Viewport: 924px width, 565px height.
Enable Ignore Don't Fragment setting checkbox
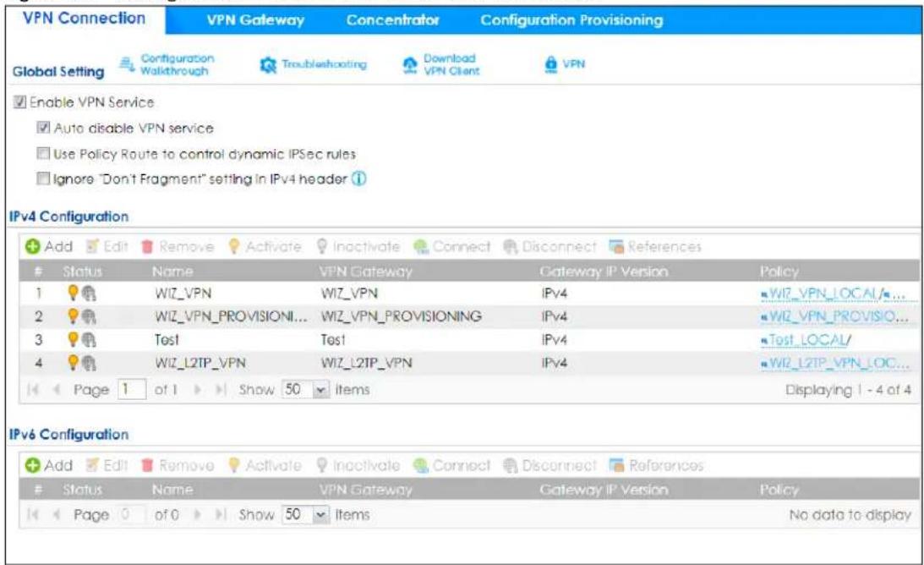click(43, 178)
